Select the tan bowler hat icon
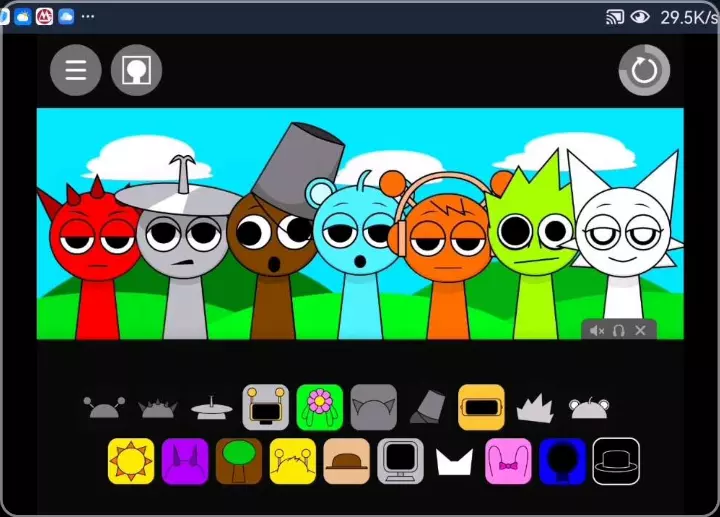The height and width of the screenshot is (517, 720). [x=347, y=461]
